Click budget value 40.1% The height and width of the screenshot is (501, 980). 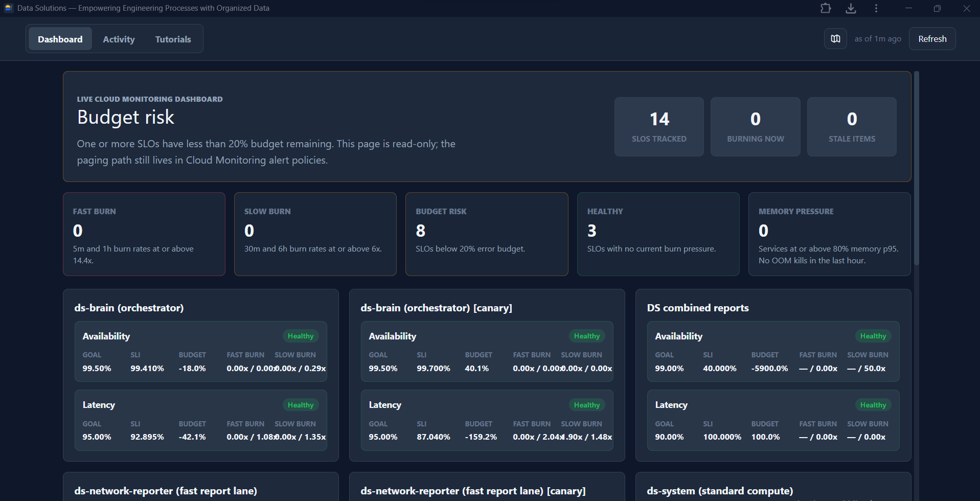pos(477,368)
